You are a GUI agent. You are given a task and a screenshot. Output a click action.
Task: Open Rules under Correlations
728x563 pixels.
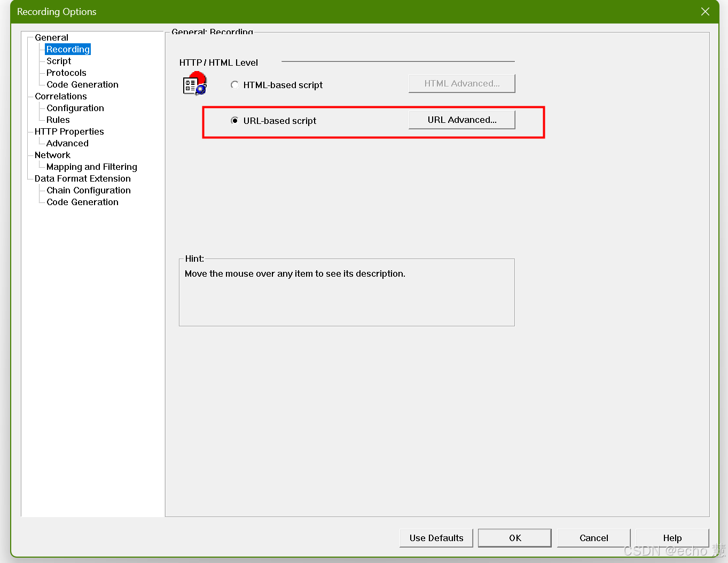pyautogui.click(x=58, y=120)
